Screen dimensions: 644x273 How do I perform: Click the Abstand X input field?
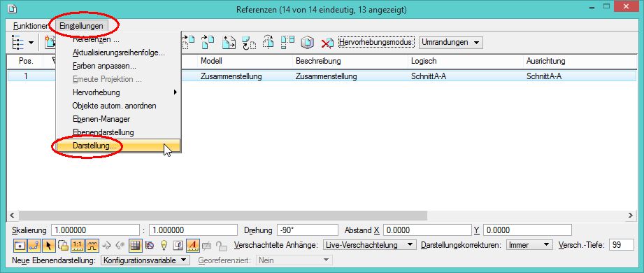click(427, 230)
